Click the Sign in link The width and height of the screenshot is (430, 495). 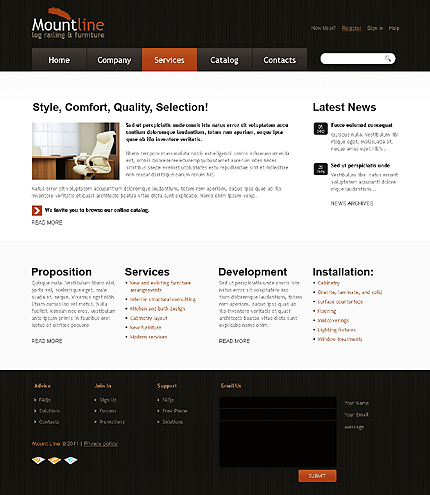tap(375, 28)
